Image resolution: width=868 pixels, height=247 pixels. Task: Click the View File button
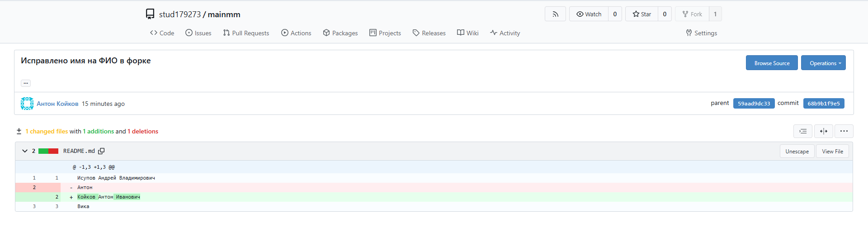coord(832,151)
